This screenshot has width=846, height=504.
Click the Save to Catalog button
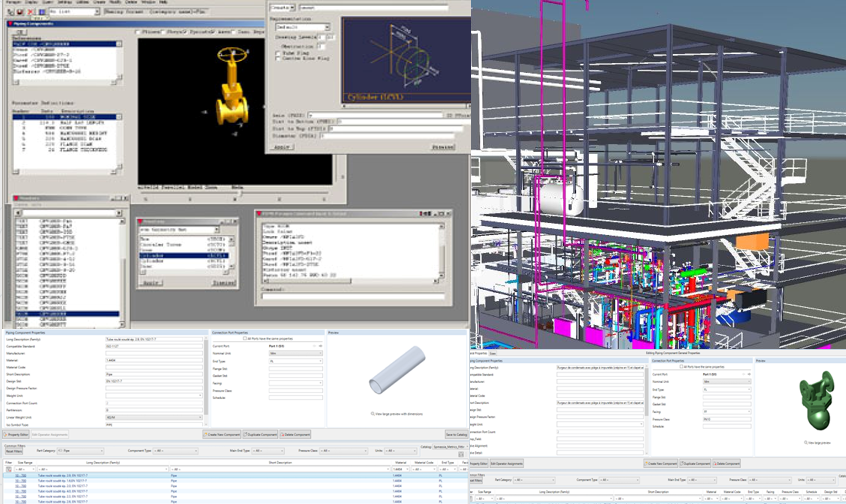pos(456,435)
